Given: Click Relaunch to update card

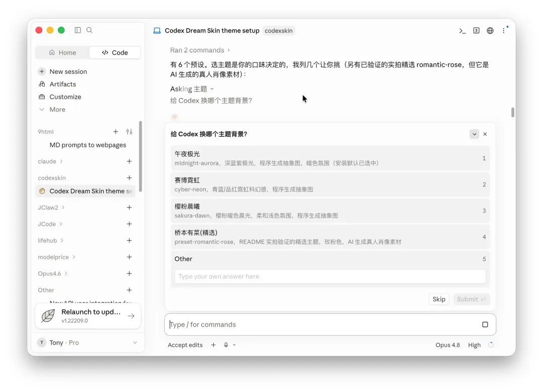Looking at the screenshot, I should point(88,316).
